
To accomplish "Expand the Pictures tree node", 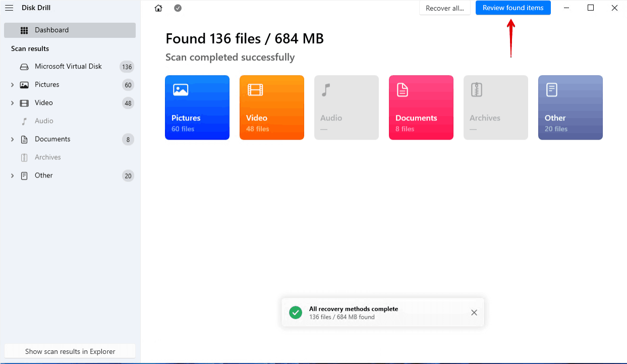I will (x=12, y=85).
